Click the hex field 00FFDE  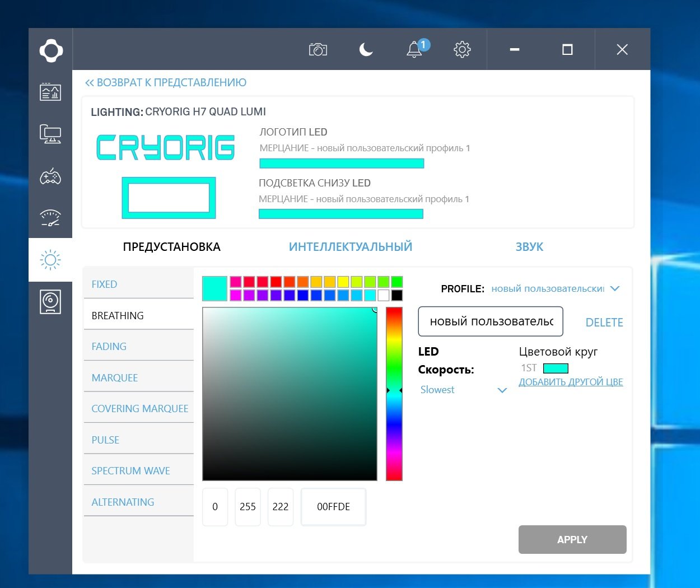[333, 507]
